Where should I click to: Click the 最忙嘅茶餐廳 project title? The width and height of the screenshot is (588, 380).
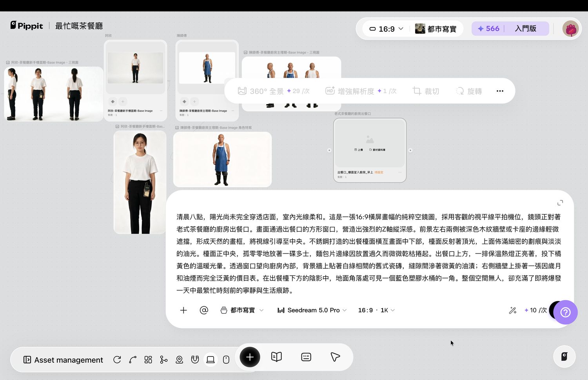click(x=79, y=26)
